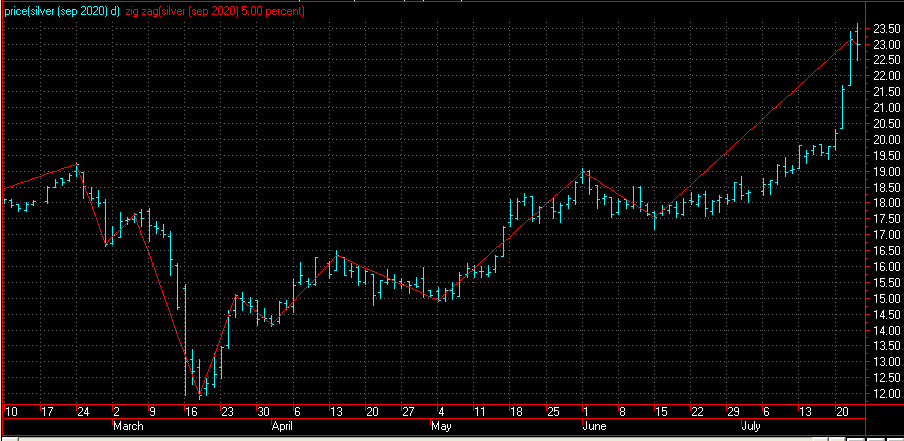Click the date label 17 on time axis
Viewport: 904px width, 441px height.
47,412
